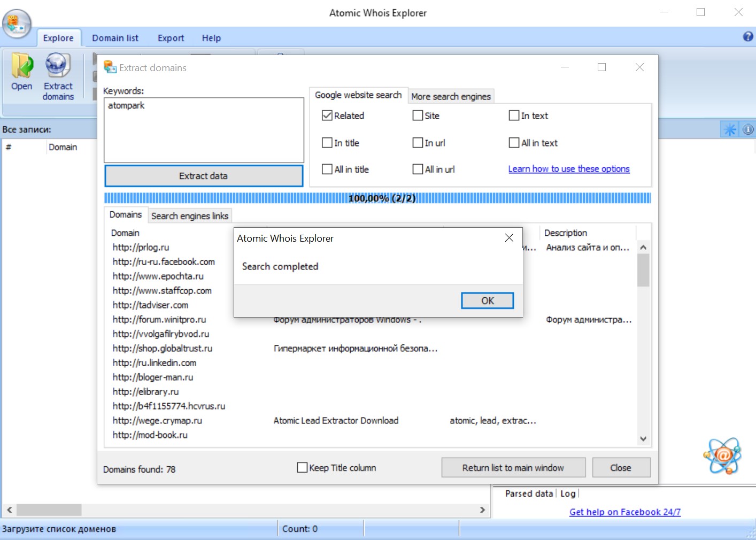The width and height of the screenshot is (756, 540).
Task: Click Return list to main window
Action: coord(513,468)
